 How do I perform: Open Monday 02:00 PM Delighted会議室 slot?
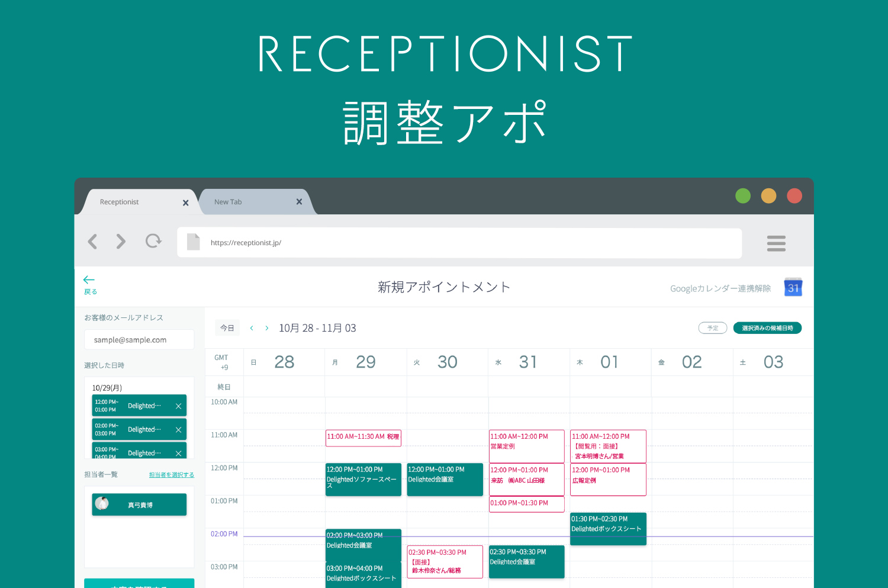coord(363,545)
